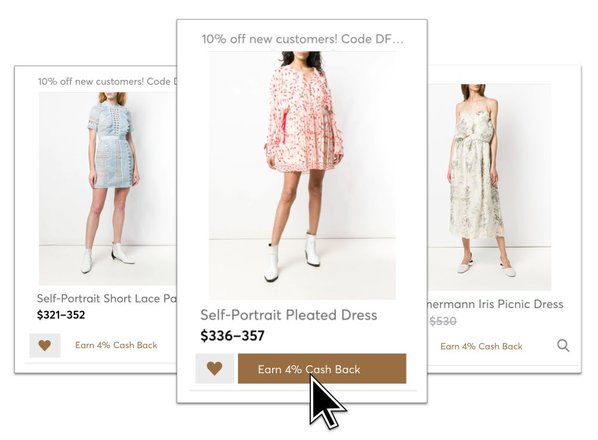This screenshot has height=440, width=598.
Task: Click the magnifier icon on Iris Picnic Dress card
Action: tap(563, 345)
